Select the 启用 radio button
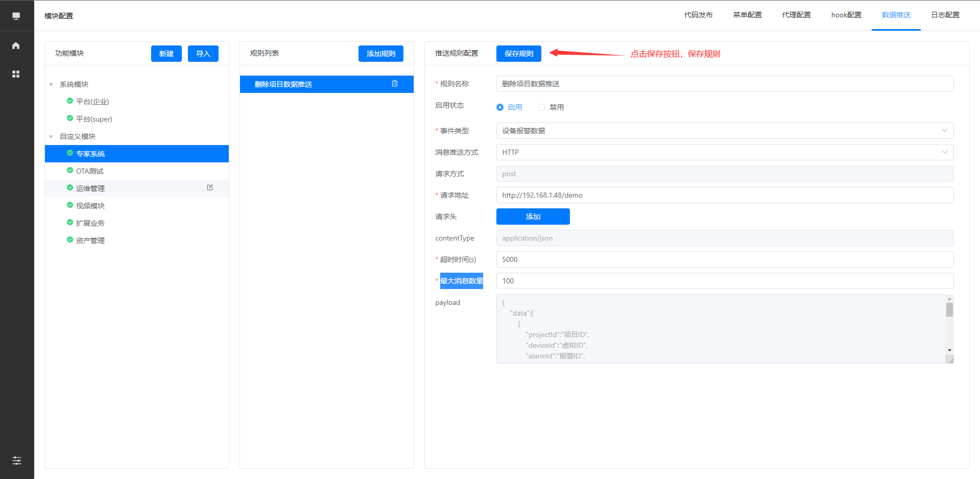This screenshot has height=479, width=980. 500,107
